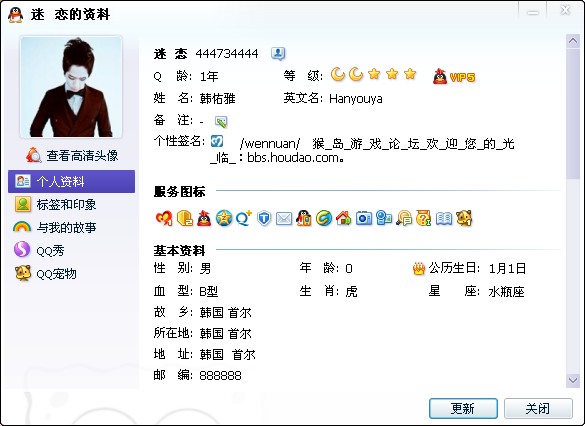Open the Qzone star service icon
This screenshot has width=585, height=426.
click(x=223, y=218)
